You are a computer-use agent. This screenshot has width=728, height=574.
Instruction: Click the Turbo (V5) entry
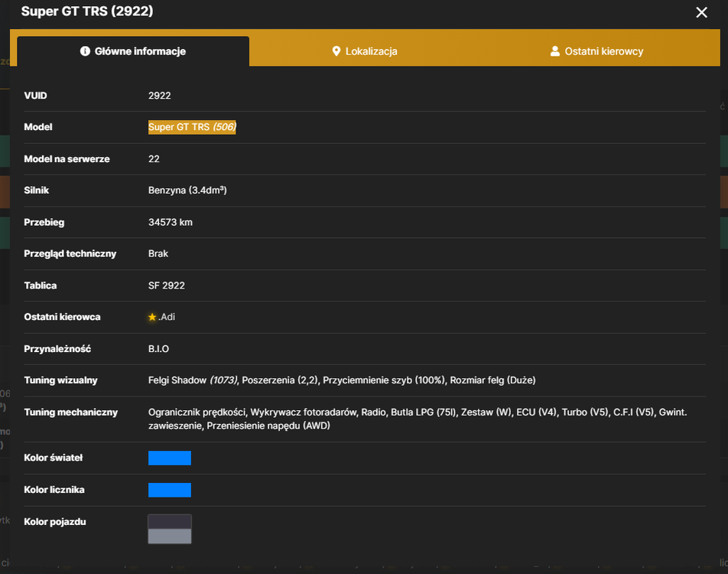click(x=585, y=413)
